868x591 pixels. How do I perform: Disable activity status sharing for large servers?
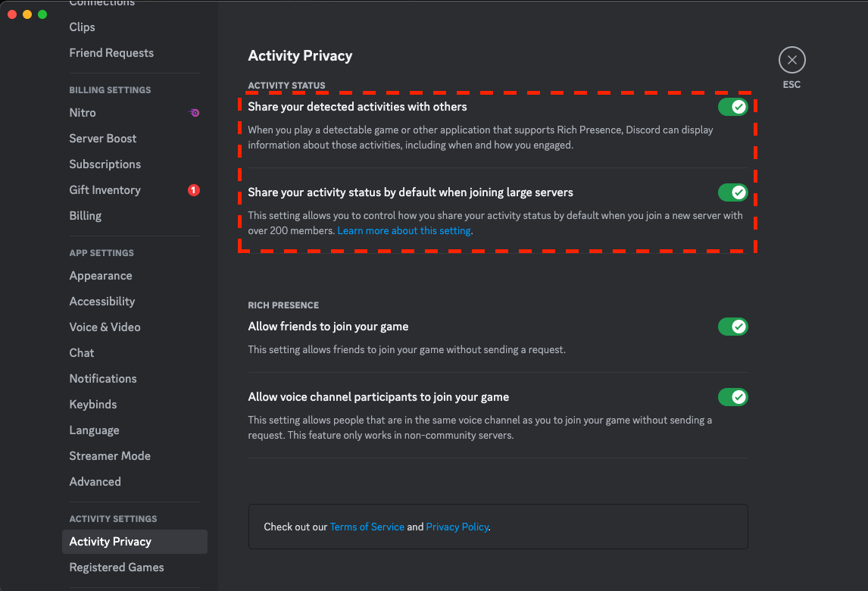tap(732, 192)
